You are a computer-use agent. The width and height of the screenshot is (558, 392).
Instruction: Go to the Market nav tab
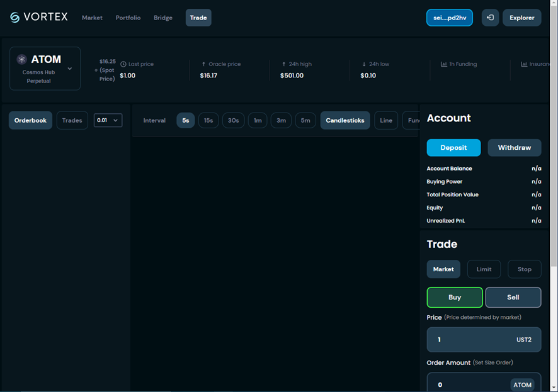[x=92, y=18]
